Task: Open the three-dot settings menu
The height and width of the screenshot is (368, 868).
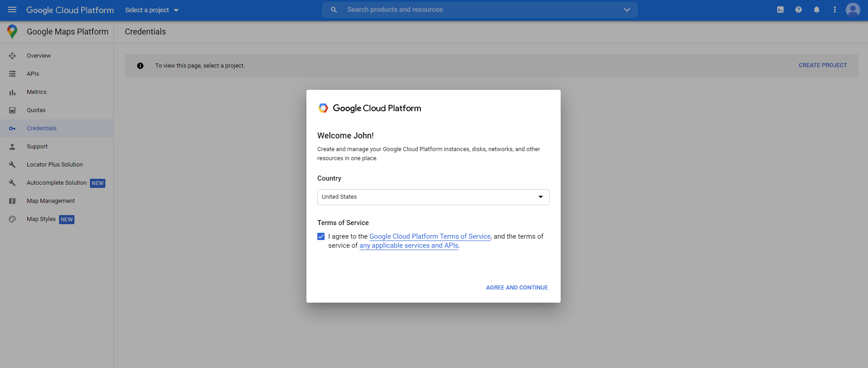Action: click(835, 10)
